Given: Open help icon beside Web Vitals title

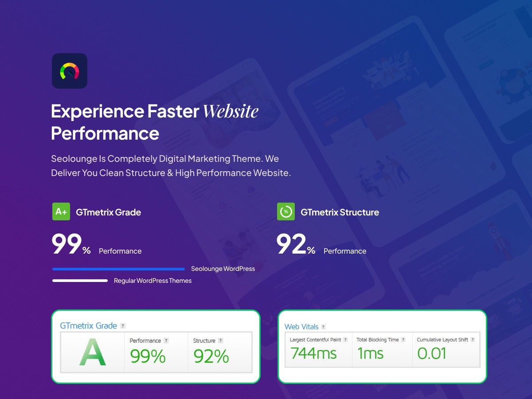Looking at the screenshot, I should pyautogui.click(x=323, y=327).
